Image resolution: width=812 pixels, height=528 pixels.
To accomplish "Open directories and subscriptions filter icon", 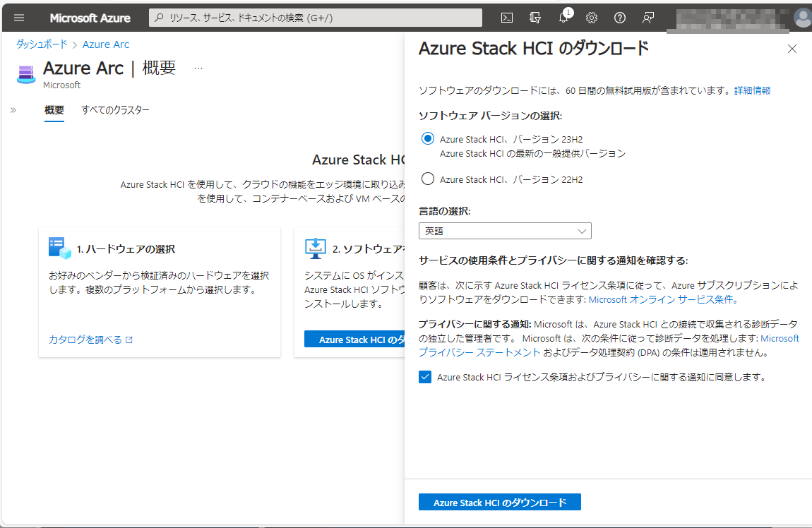I will 535,18.
